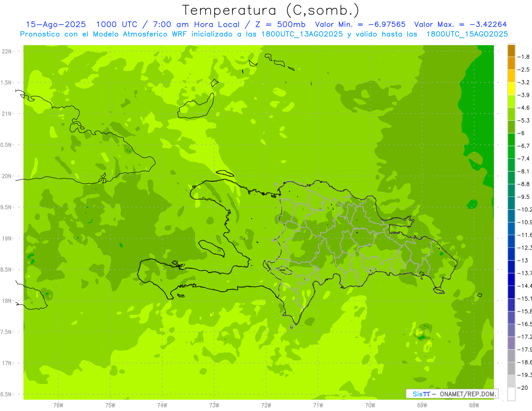
Task: Click the '75W' longitude axis label
Action: click(110, 405)
